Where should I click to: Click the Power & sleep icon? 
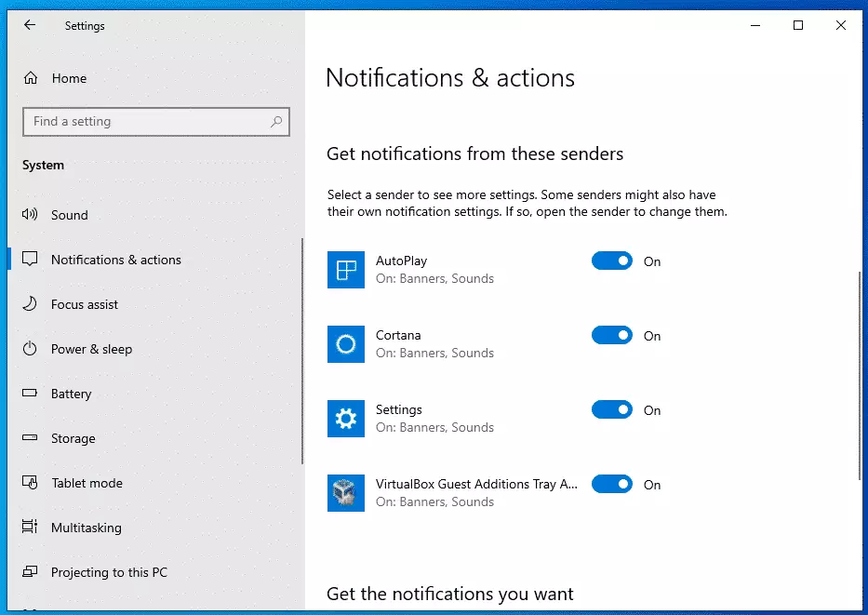tap(30, 349)
